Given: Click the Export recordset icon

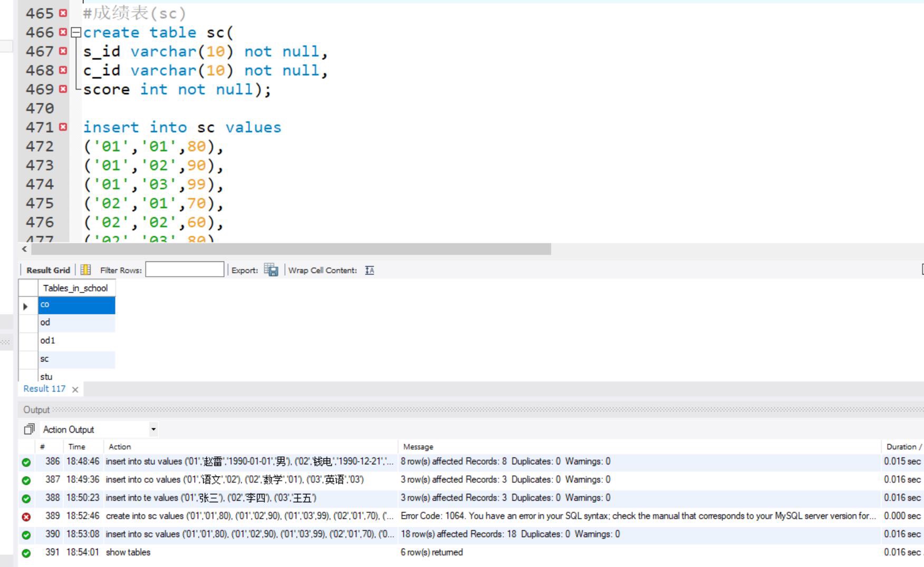Looking at the screenshot, I should point(271,270).
